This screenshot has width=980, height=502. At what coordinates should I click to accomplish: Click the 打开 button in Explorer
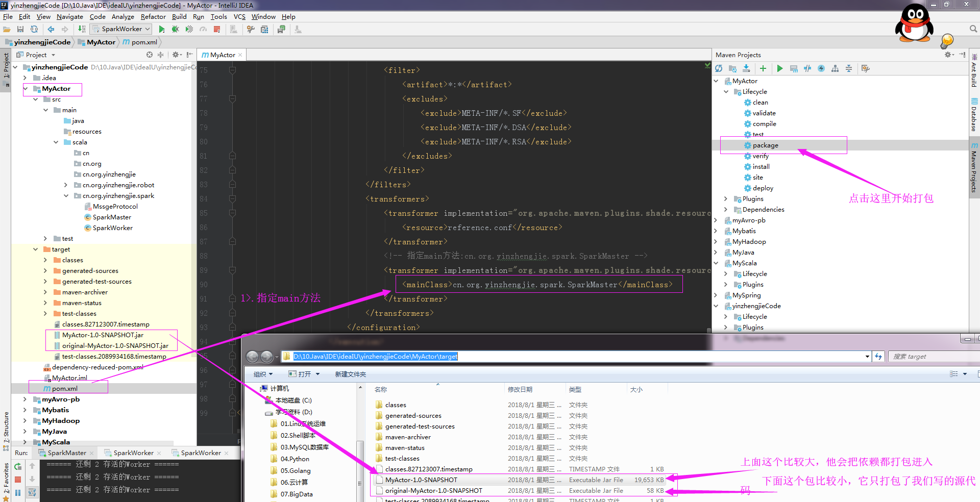coord(304,374)
